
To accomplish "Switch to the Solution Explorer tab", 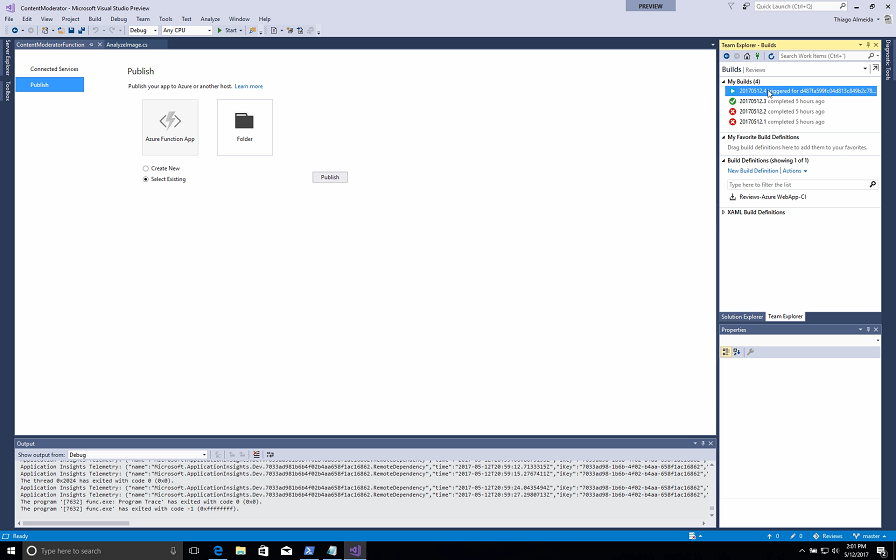I will (742, 317).
